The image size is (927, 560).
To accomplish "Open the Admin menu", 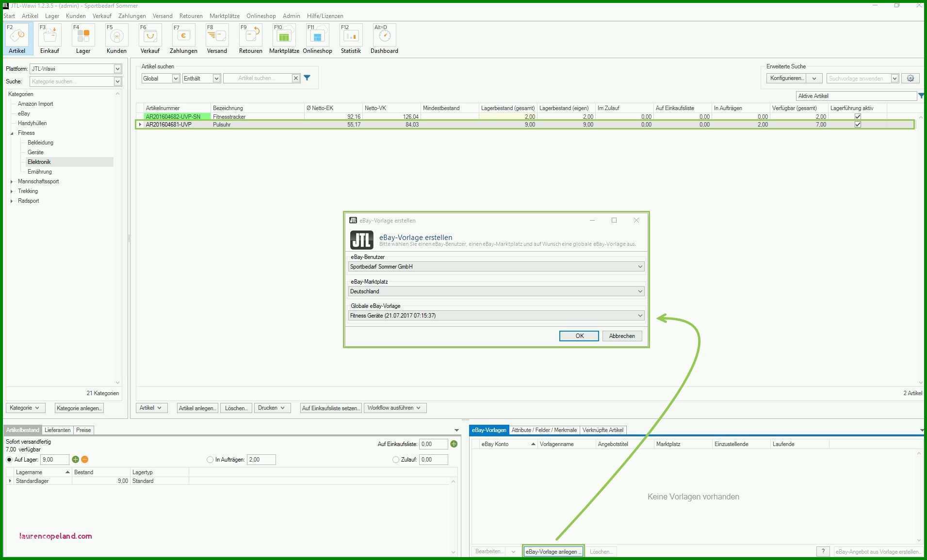I will [291, 16].
